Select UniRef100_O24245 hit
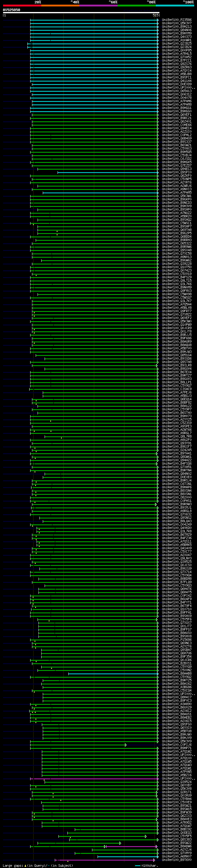 (x=177, y=450)
